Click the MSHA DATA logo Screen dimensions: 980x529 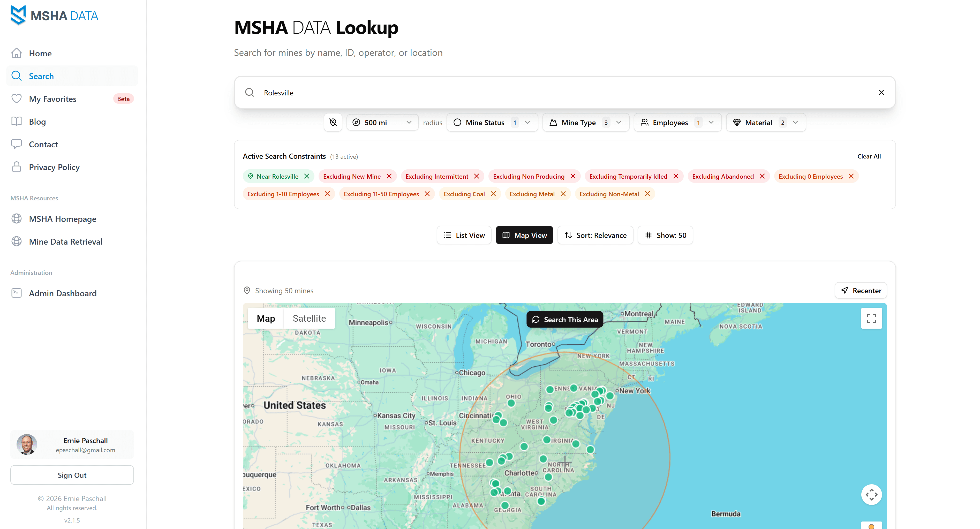(x=54, y=15)
